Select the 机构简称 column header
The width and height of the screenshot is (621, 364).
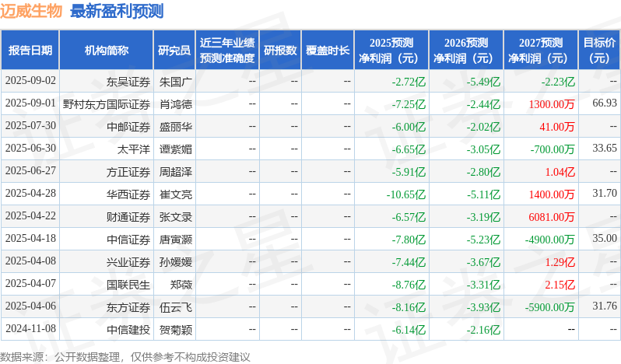[x=106, y=51]
